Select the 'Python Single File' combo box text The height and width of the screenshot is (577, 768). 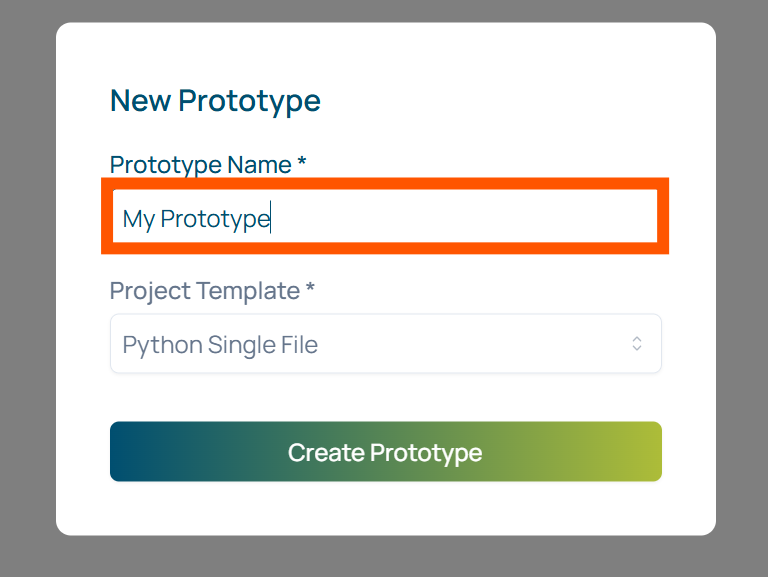(x=220, y=345)
